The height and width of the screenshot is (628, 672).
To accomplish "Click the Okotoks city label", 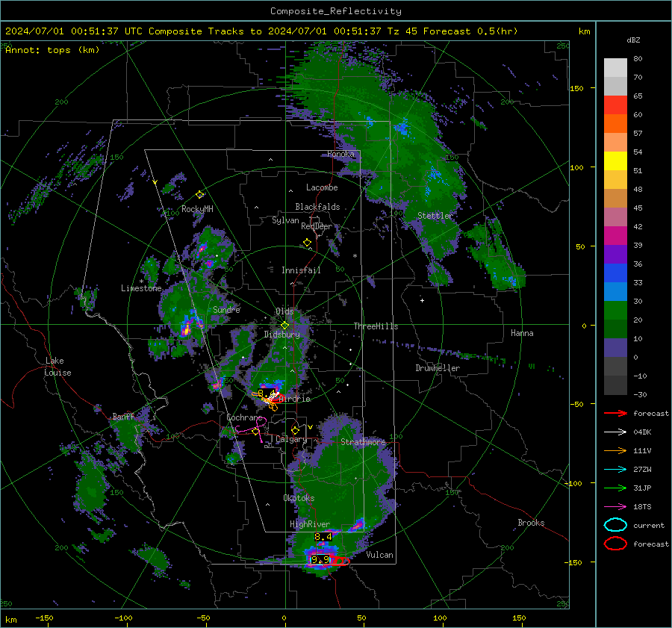I will coord(299,498).
